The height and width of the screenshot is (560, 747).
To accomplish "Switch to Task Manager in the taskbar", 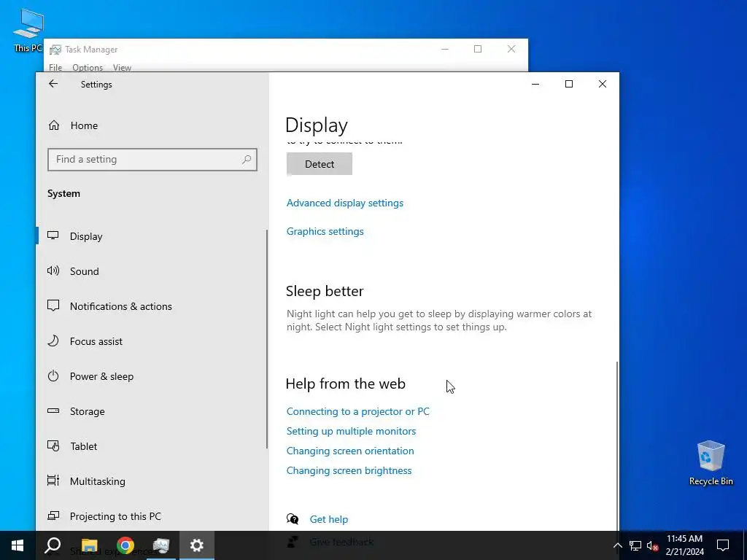I will pyautogui.click(x=161, y=545).
